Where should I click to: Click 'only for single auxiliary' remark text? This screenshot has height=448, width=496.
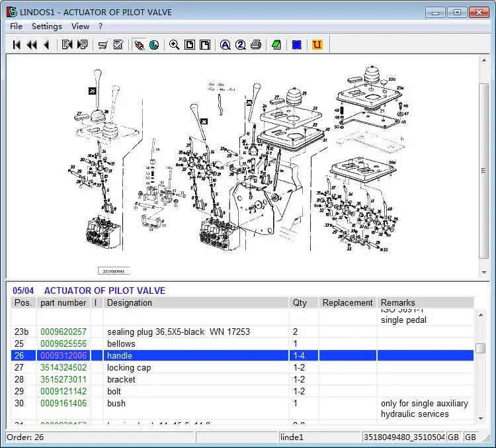click(425, 404)
